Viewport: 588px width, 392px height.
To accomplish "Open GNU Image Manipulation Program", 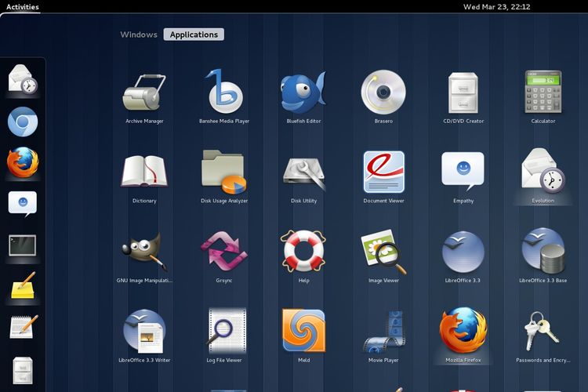I will click(144, 252).
